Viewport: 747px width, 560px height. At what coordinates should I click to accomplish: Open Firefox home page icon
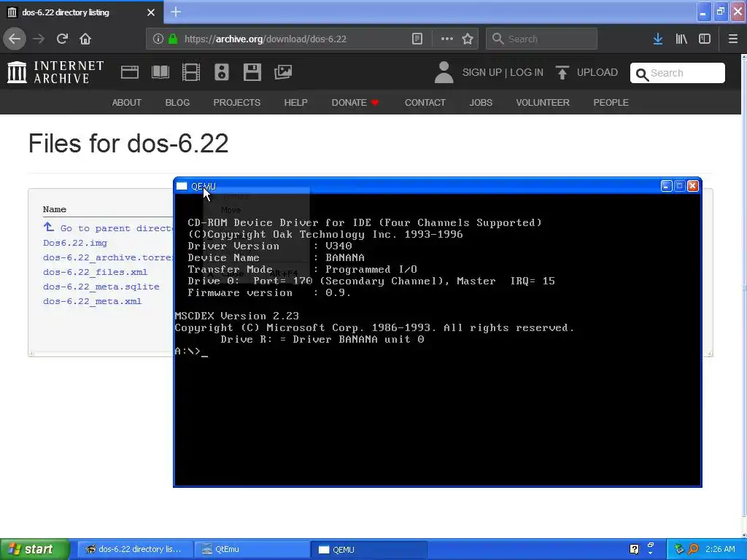coord(85,39)
